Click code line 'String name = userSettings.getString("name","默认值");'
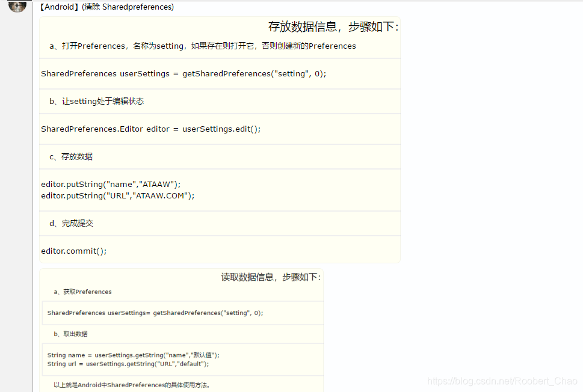This screenshot has width=583, height=392. pos(133,355)
